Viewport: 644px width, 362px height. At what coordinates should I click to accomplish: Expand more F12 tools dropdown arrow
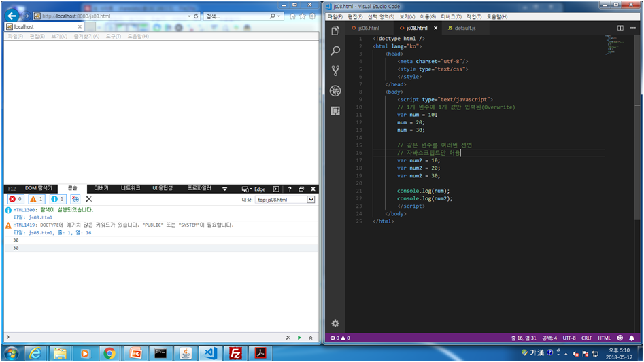click(x=224, y=189)
